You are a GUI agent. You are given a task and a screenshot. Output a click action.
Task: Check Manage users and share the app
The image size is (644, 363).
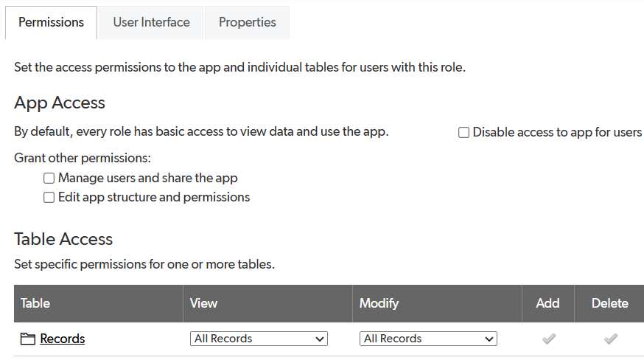[x=49, y=178]
